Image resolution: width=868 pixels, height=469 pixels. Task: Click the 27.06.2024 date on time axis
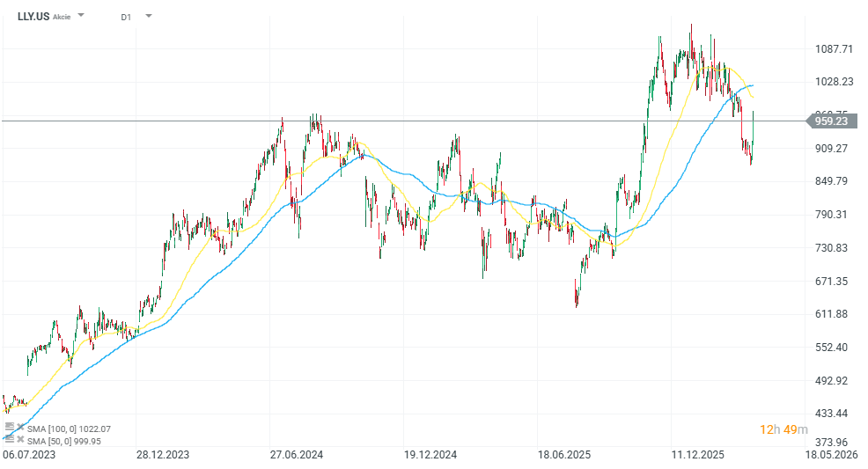pos(296,455)
